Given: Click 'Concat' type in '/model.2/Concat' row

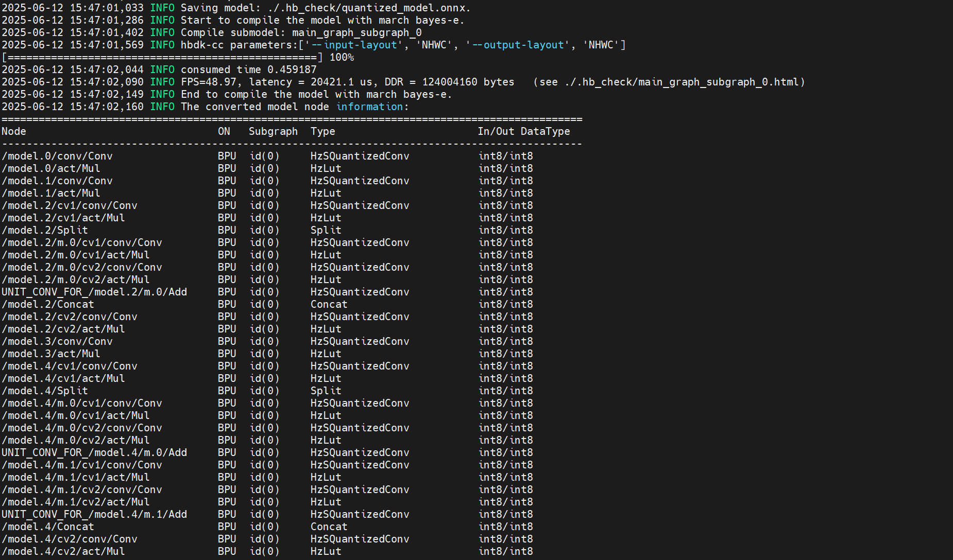Looking at the screenshot, I should tap(329, 304).
